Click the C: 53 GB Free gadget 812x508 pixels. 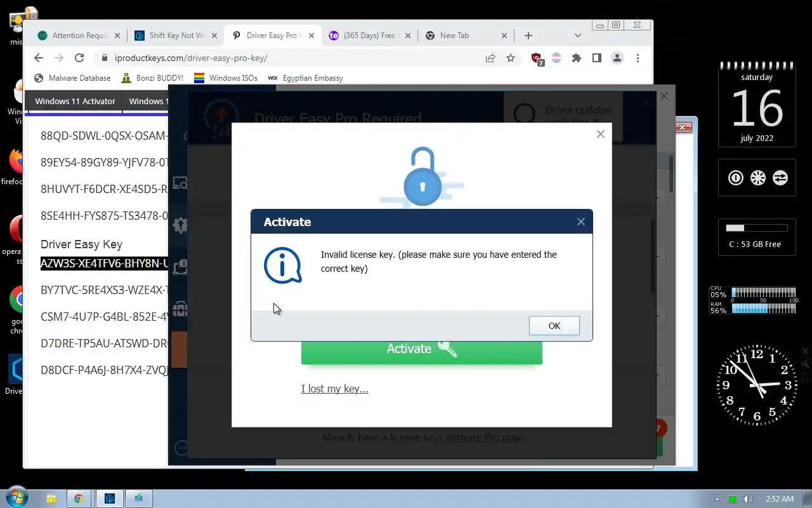[x=757, y=237]
